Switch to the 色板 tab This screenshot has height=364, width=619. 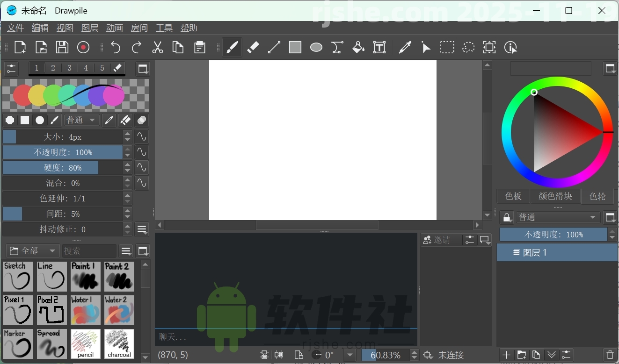point(513,196)
